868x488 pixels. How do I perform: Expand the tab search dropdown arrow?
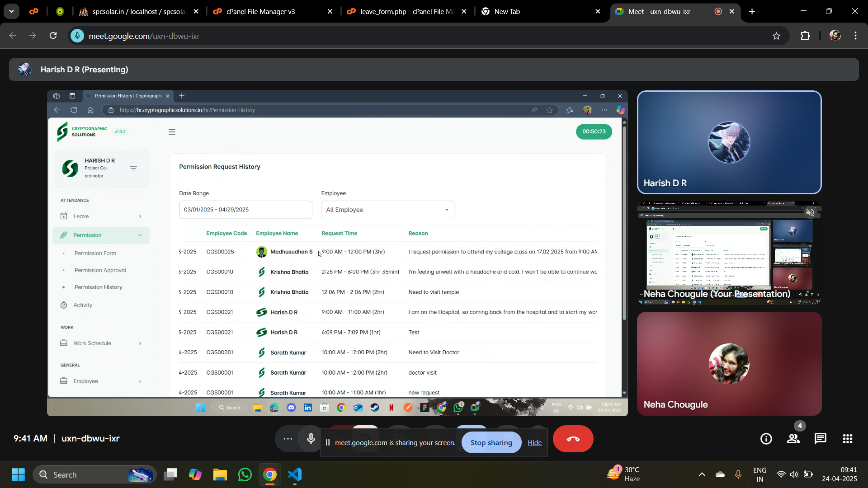click(x=11, y=11)
